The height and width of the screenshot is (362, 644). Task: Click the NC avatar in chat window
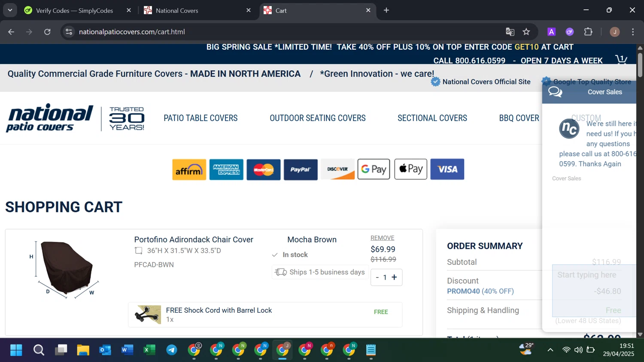(569, 128)
